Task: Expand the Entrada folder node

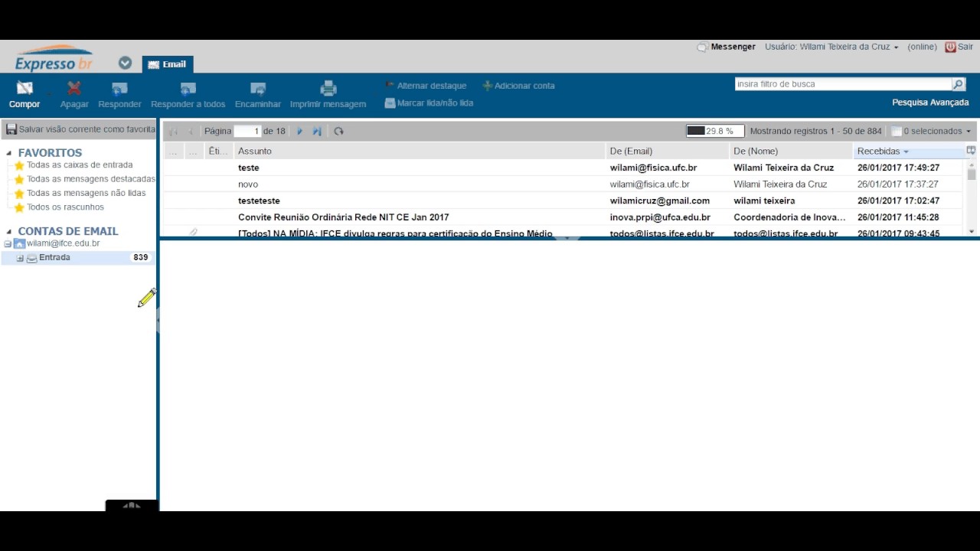Action: (x=20, y=259)
